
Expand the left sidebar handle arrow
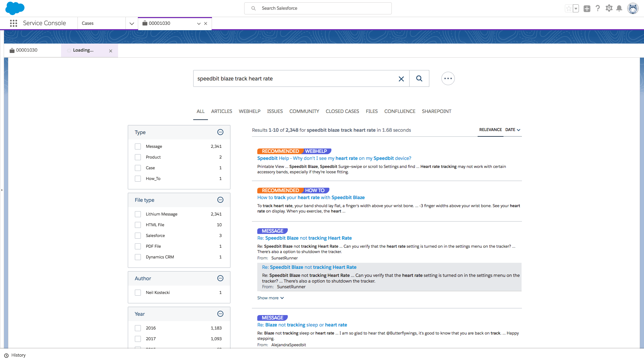click(2, 190)
